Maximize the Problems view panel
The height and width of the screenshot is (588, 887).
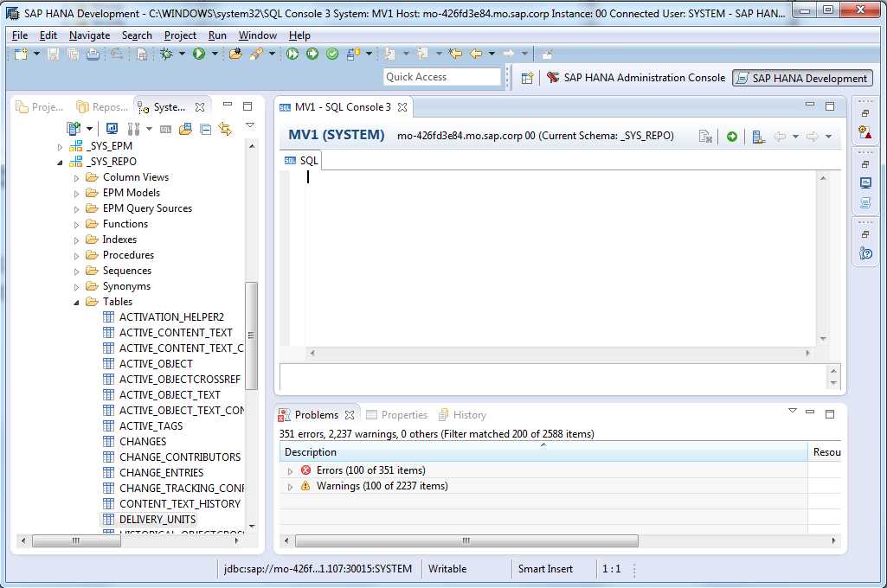[x=830, y=414]
